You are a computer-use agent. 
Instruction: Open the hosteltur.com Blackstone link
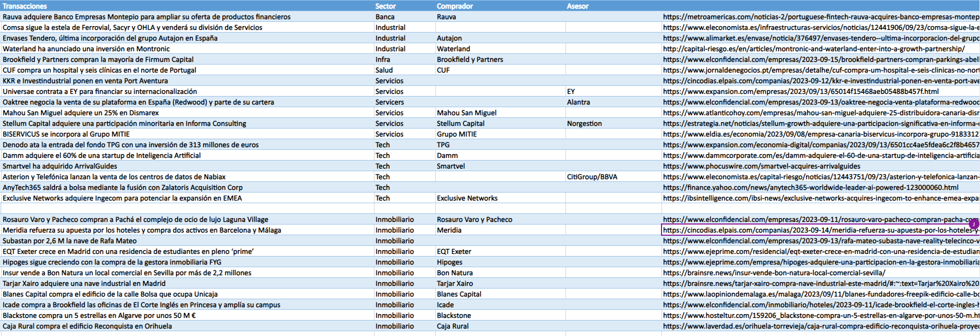pos(820,315)
